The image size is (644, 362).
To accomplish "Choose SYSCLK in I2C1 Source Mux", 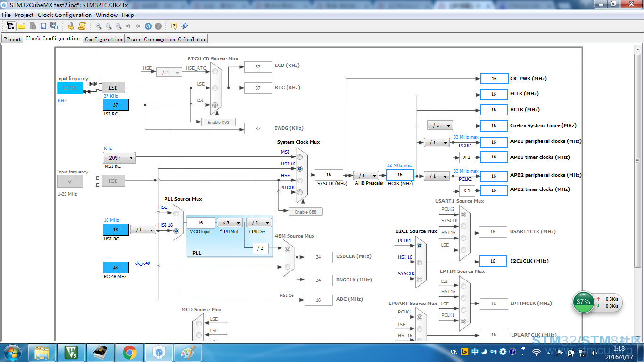I will pyautogui.click(x=419, y=279).
